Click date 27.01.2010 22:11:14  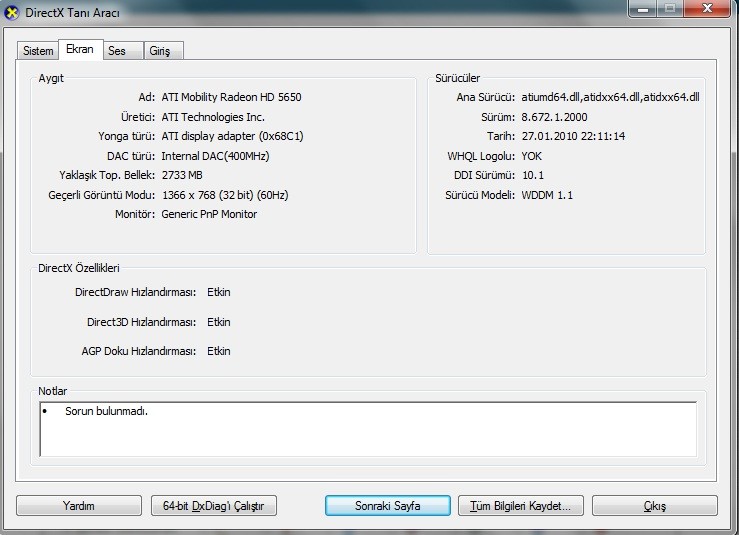pyautogui.click(x=573, y=136)
